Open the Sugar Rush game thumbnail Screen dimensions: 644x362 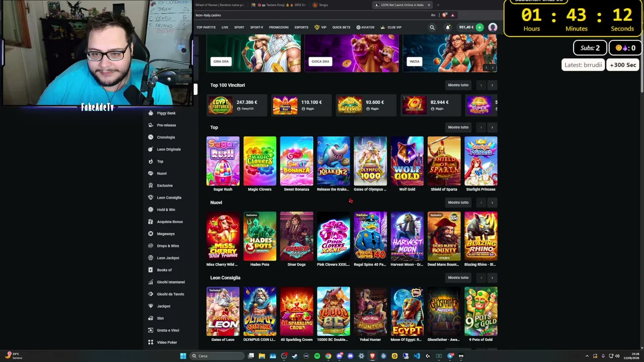coord(223,161)
